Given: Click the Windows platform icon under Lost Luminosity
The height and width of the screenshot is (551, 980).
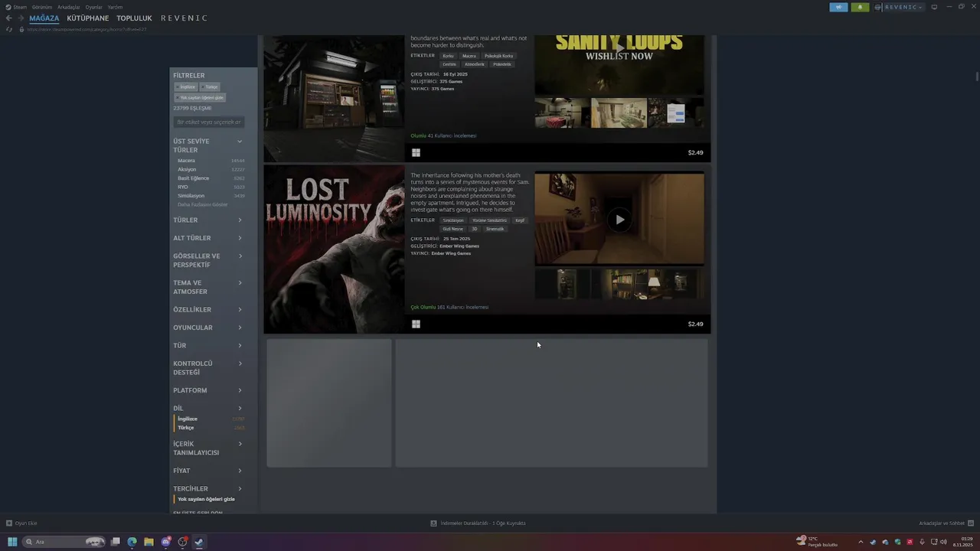Looking at the screenshot, I should coord(416,324).
